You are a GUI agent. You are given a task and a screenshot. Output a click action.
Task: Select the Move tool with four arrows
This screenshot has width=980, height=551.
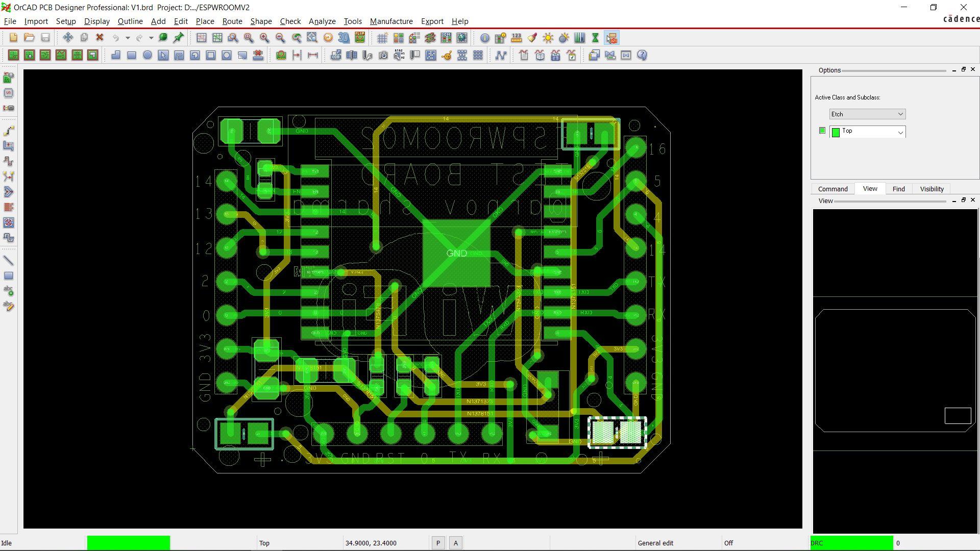coord(68,38)
